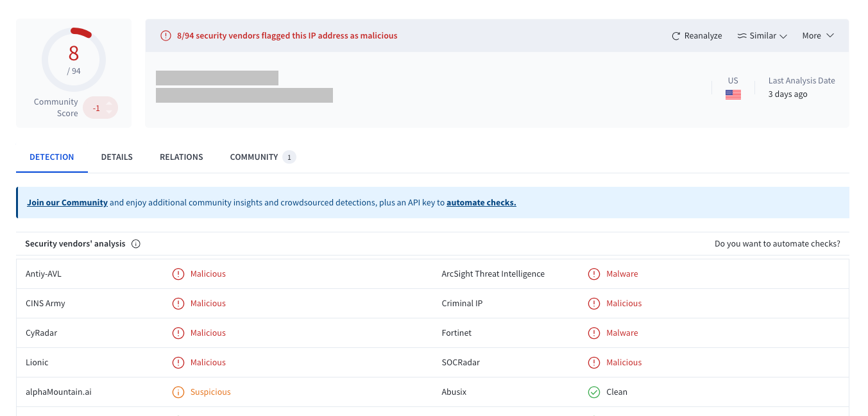The width and height of the screenshot is (868, 416).
Task: Open the Similar dropdown
Action: pyautogui.click(x=762, y=36)
